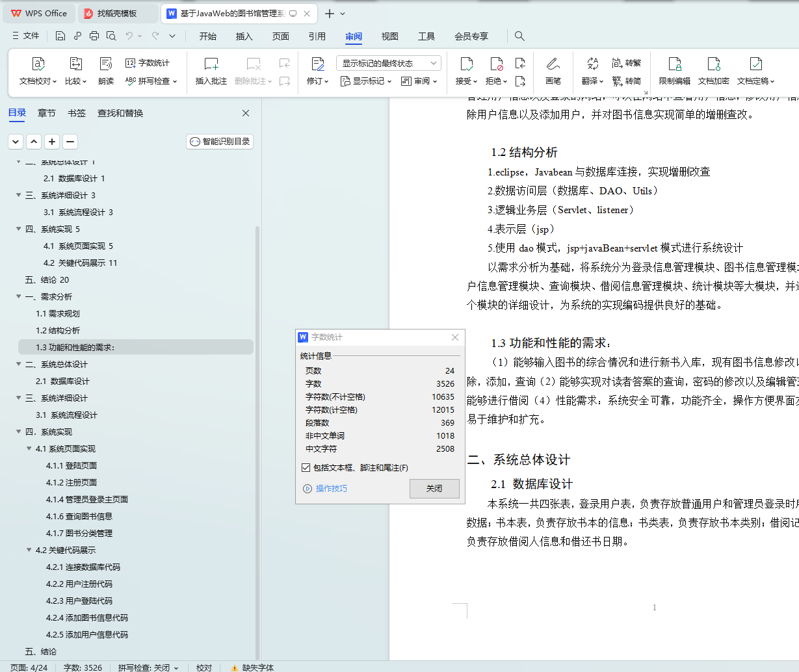Click the Redo arrow icon
Screen dimensions: 799x672
[155, 36]
